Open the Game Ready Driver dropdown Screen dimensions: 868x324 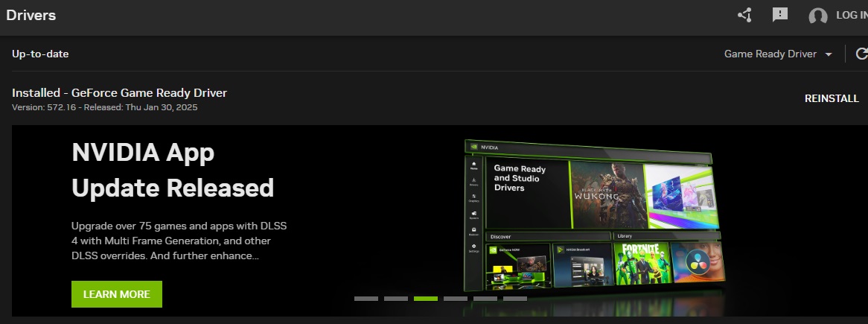point(778,54)
